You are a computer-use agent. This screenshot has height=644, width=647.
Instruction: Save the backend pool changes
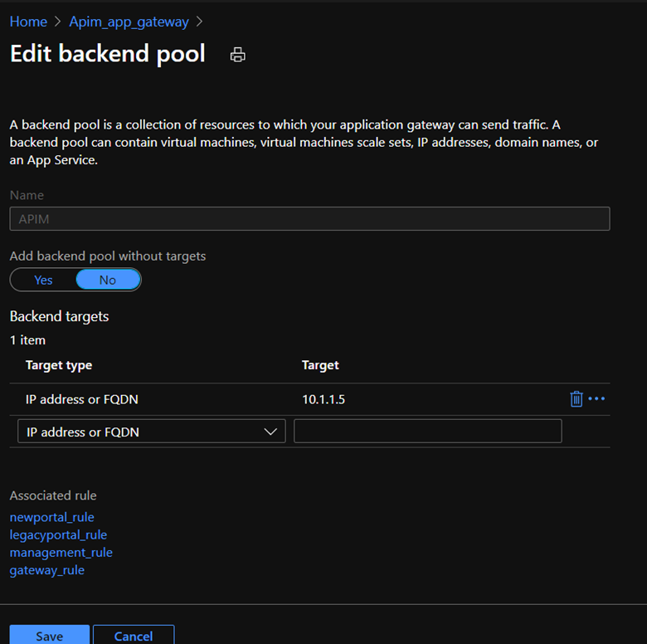[x=50, y=635]
